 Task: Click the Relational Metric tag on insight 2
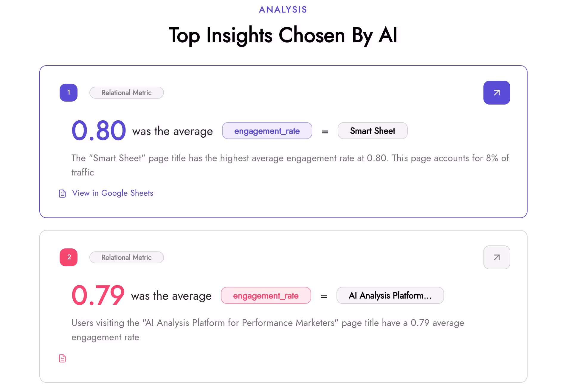(126, 257)
